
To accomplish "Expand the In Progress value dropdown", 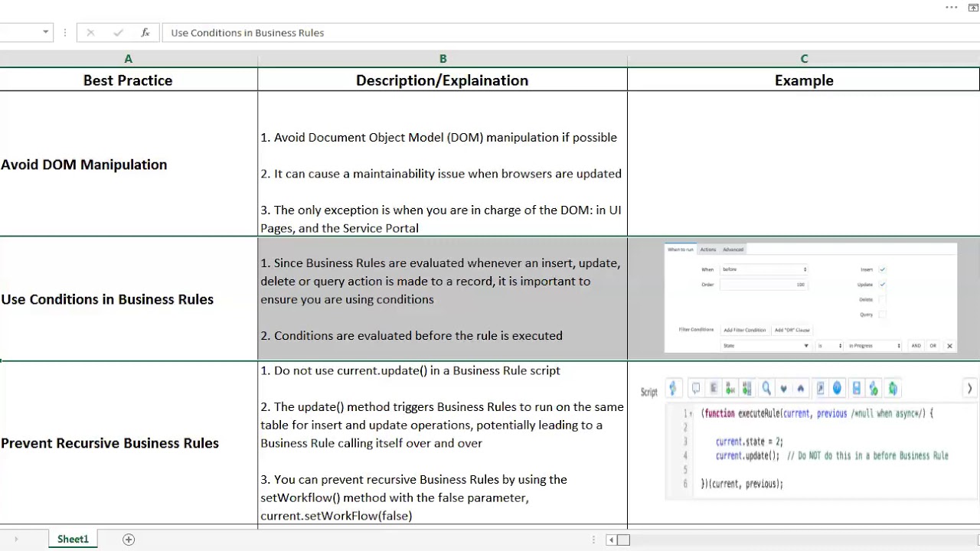I will tap(873, 346).
